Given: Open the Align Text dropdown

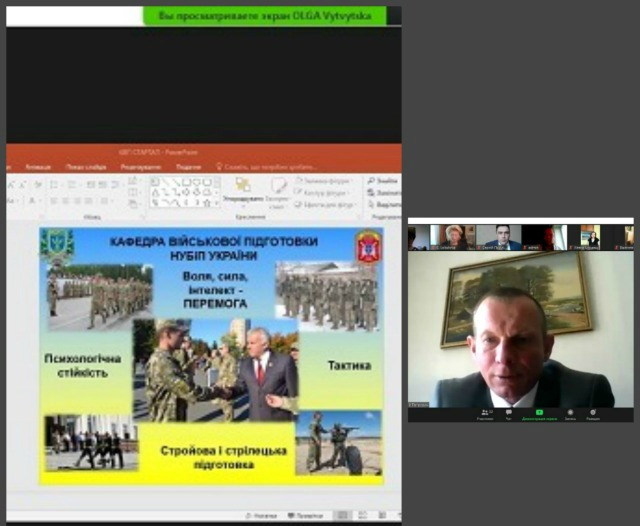Looking at the screenshot, I should pyautogui.click(x=133, y=192).
